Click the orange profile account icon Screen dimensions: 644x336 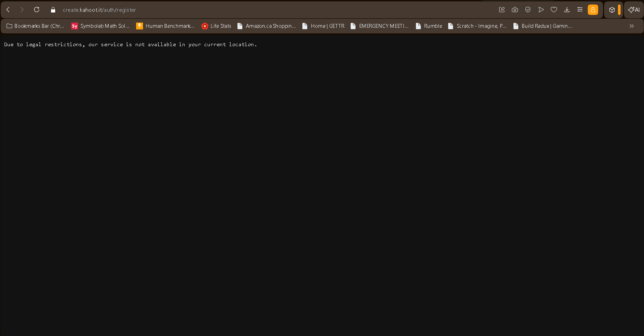click(593, 10)
